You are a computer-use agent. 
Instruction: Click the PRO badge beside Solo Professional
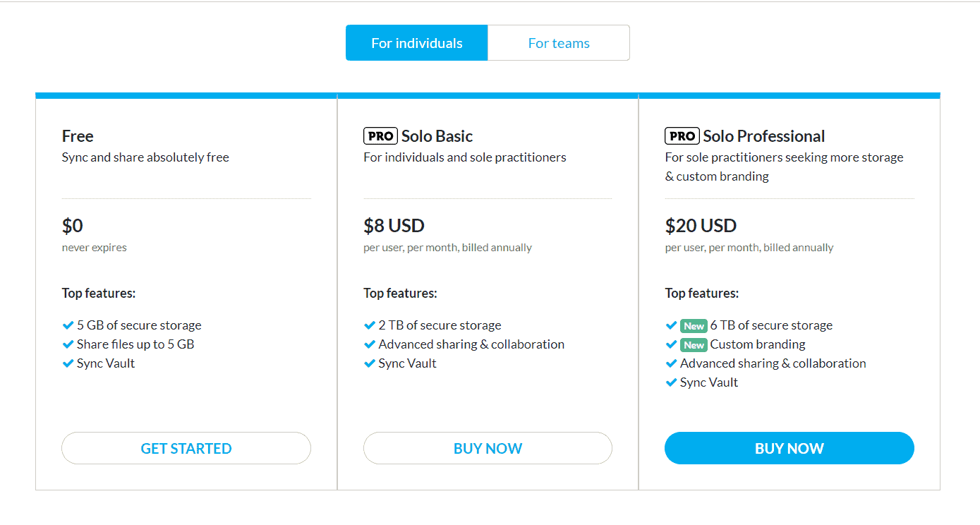tap(682, 136)
